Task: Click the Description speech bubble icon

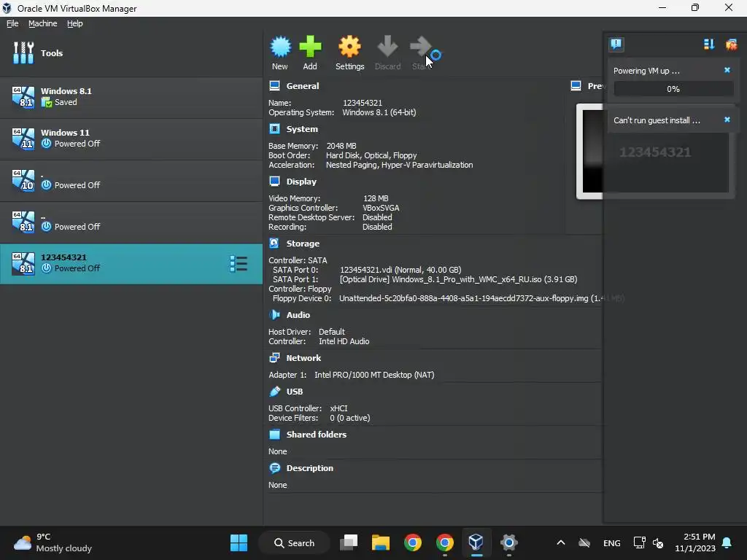Action: (274, 468)
